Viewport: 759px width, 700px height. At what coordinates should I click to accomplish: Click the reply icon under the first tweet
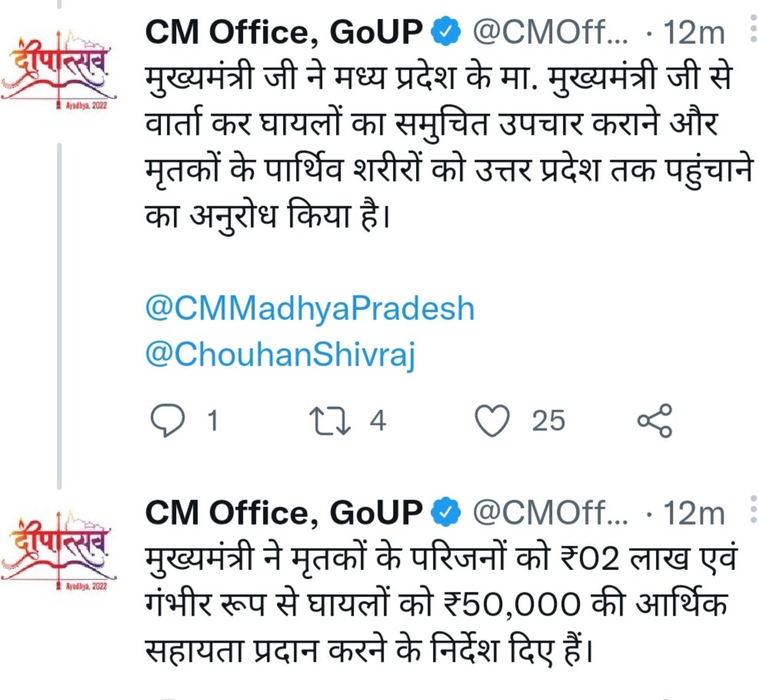pyautogui.click(x=164, y=420)
